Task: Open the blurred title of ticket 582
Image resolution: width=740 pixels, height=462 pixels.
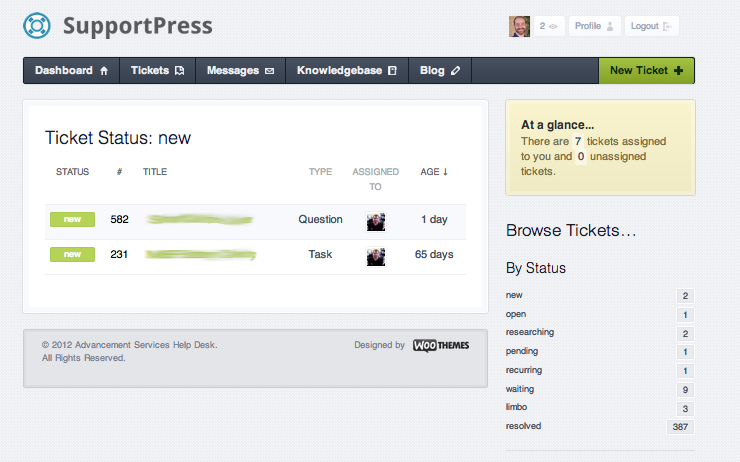Action: tap(200, 219)
